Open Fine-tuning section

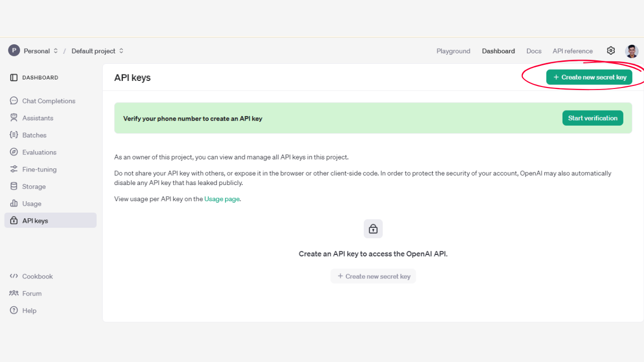(50, 169)
